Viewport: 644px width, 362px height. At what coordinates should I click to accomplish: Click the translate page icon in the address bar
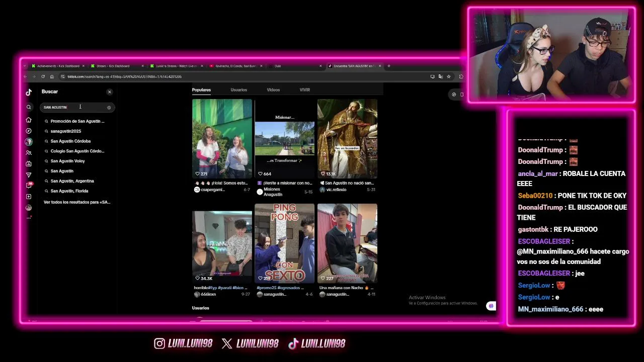tap(440, 76)
